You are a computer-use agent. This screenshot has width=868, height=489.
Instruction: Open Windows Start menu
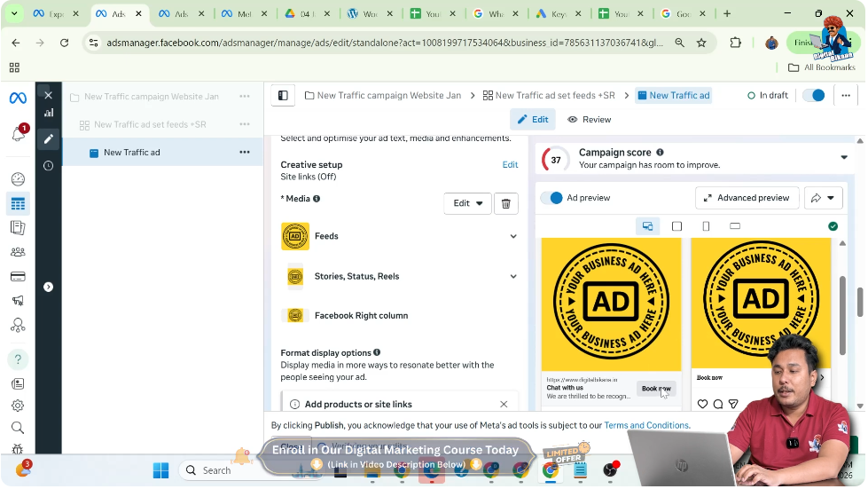pos(161,470)
